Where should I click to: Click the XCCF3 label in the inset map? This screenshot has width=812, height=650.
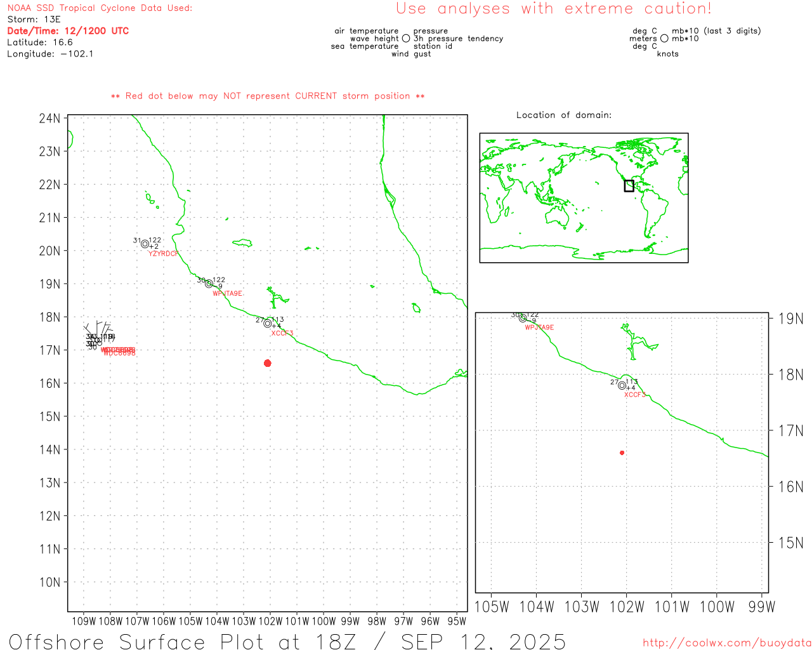635,395
